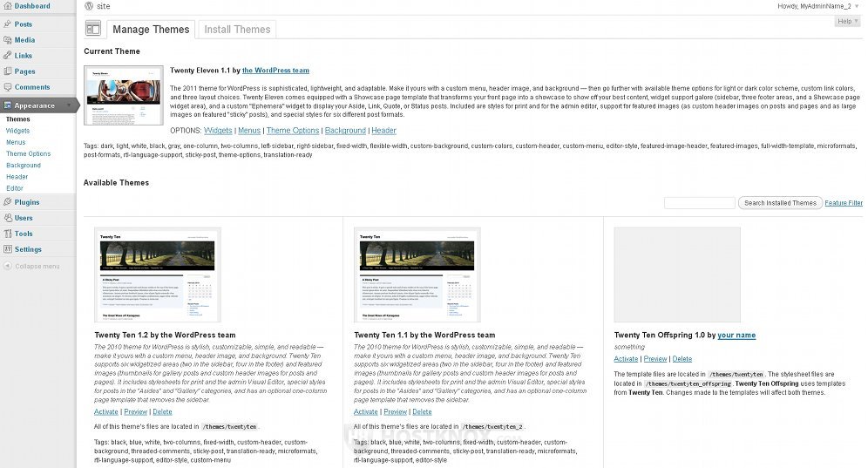Open the Tools menu
This screenshot has height=468, width=868.
[24, 234]
